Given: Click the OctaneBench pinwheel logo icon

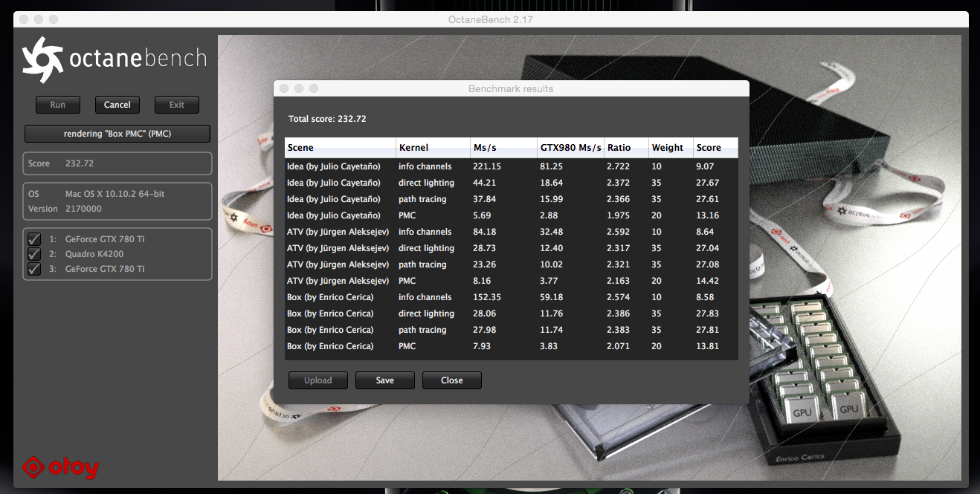Looking at the screenshot, I should pyautogui.click(x=43, y=59).
